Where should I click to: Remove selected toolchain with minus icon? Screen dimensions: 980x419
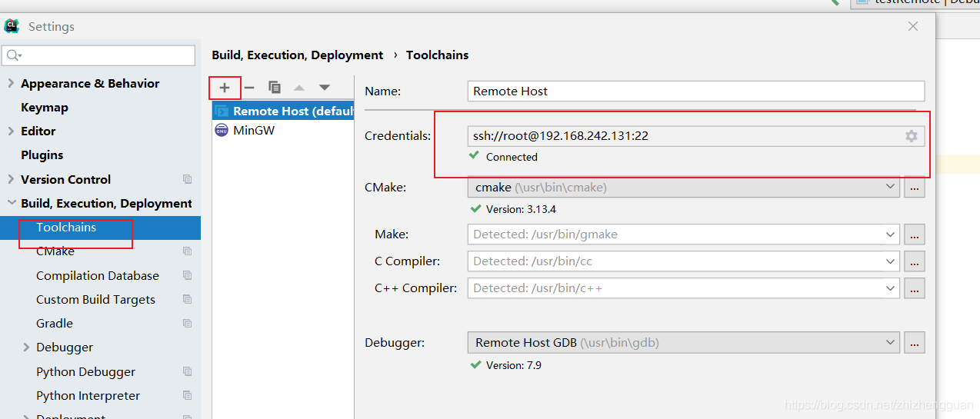point(249,88)
